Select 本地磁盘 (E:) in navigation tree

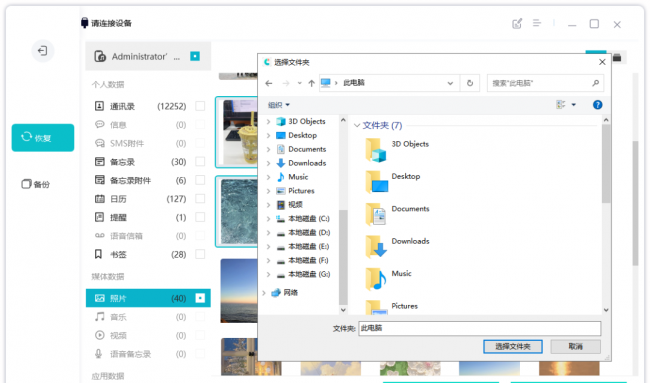pyautogui.click(x=308, y=247)
